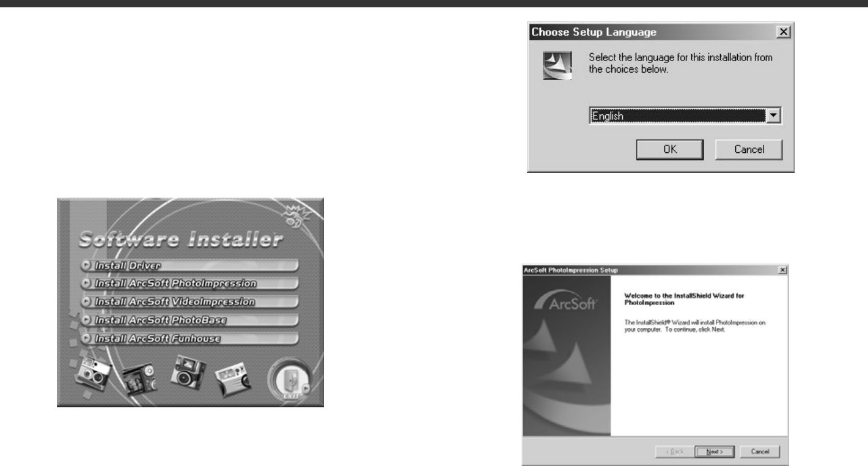
Task: Click the "ArcSoft PhotoImpression Setup" title text
Action: [x=571, y=270]
